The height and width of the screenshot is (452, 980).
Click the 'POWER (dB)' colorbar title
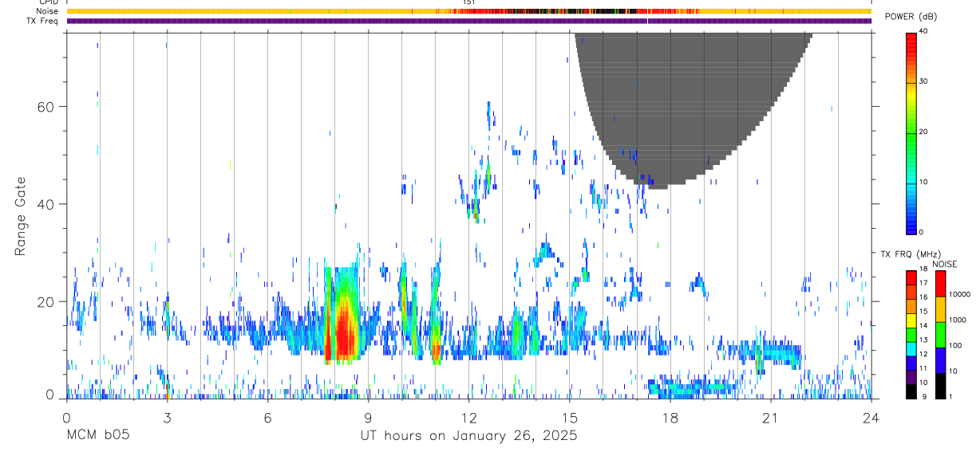(911, 17)
